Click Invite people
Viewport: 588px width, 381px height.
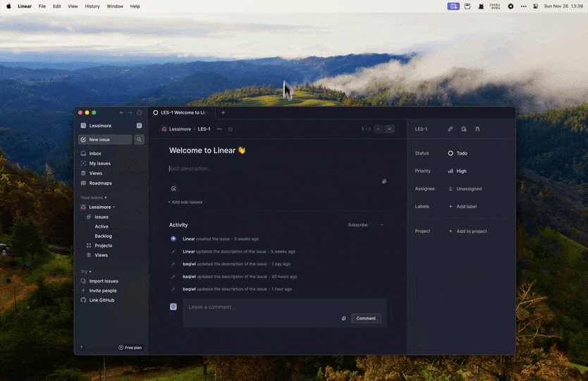tap(103, 291)
